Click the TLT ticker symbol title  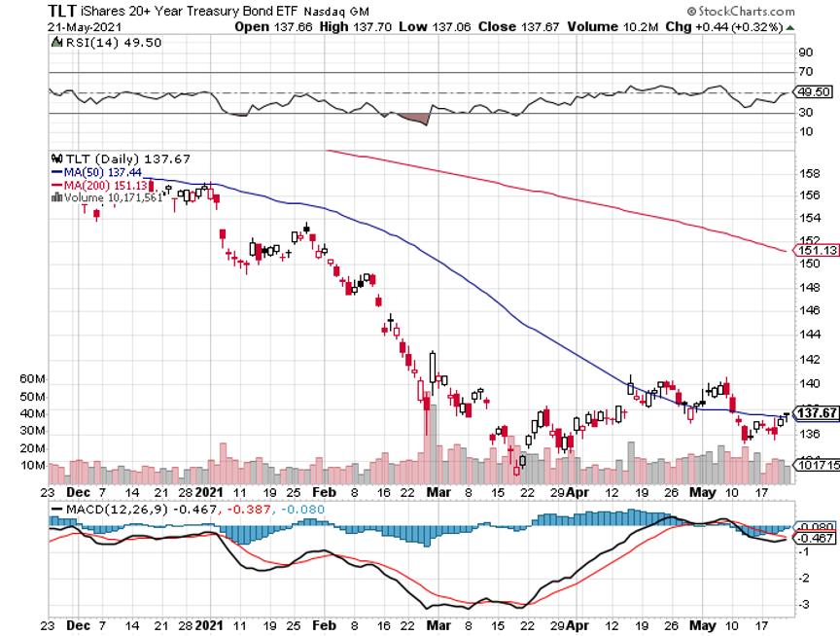tap(62, 12)
